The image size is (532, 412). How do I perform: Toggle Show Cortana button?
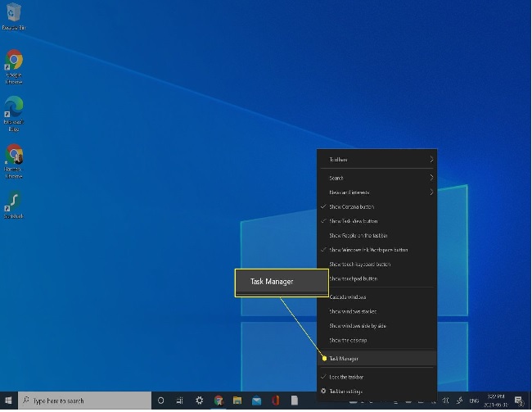(x=377, y=206)
